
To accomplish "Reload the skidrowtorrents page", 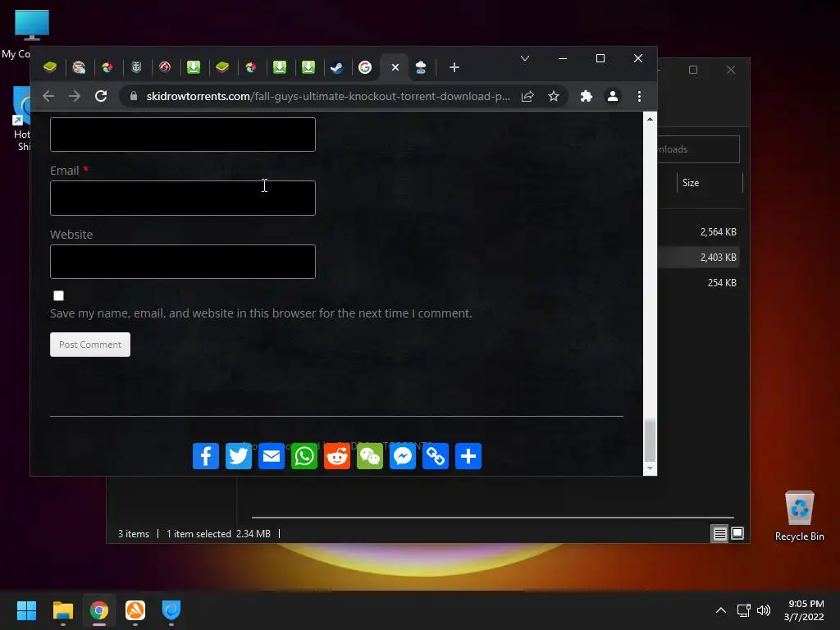I will 101,97.
